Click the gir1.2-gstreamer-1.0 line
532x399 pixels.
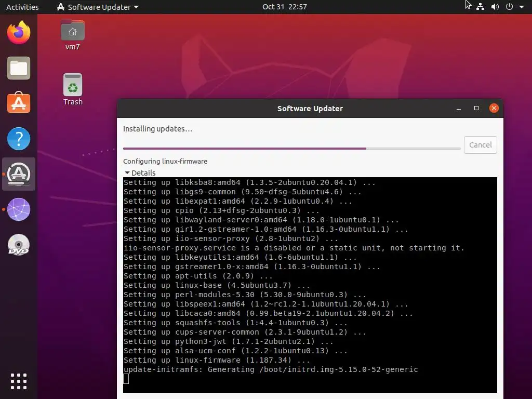tap(265, 229)
